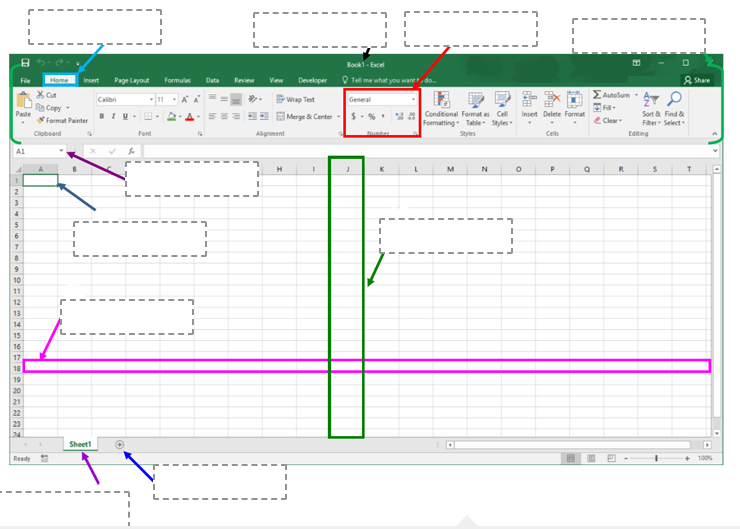Click the Save icon in title bar

pyautogui.click(x=23, y=63)
